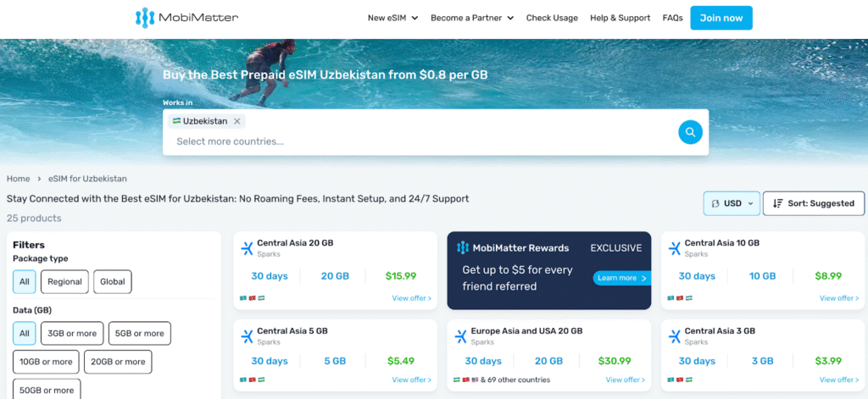Click the sort arrows icon in Sort button
868x399 pixels.
[778, 203]
